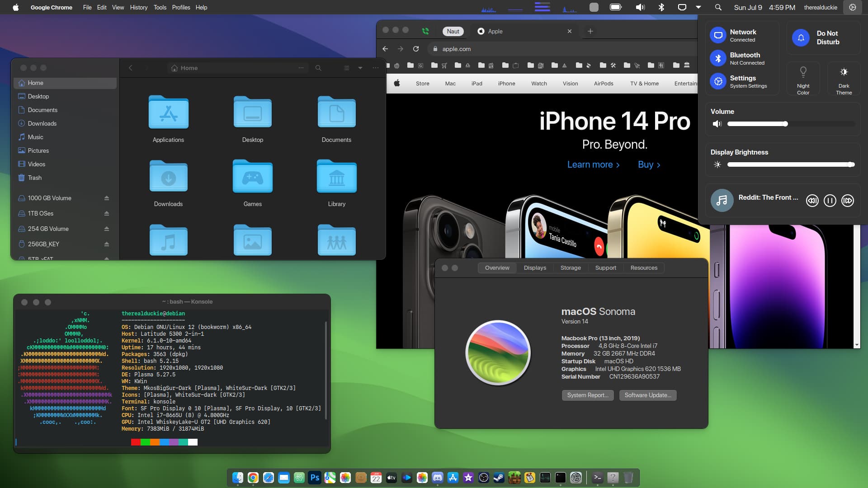This screenshot has width=868, height=488.
Task: Open the Finder path bar ellipsis
Action: point(301,68)
